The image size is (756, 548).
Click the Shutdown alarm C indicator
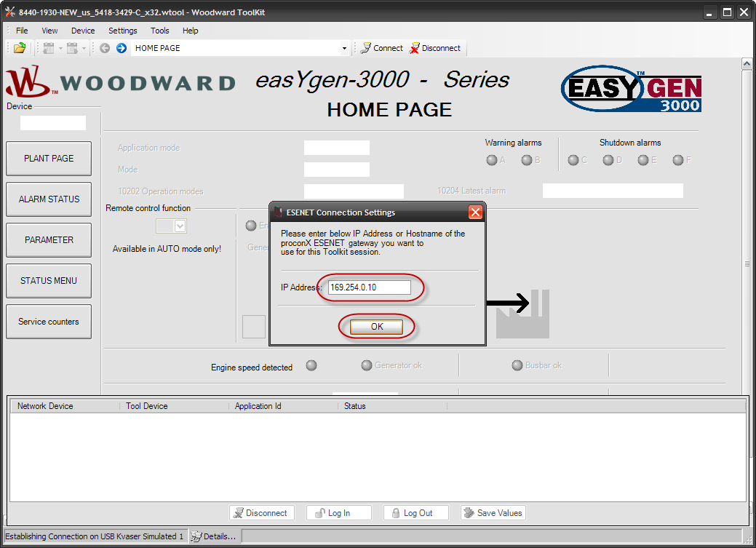tap(573, 160)
